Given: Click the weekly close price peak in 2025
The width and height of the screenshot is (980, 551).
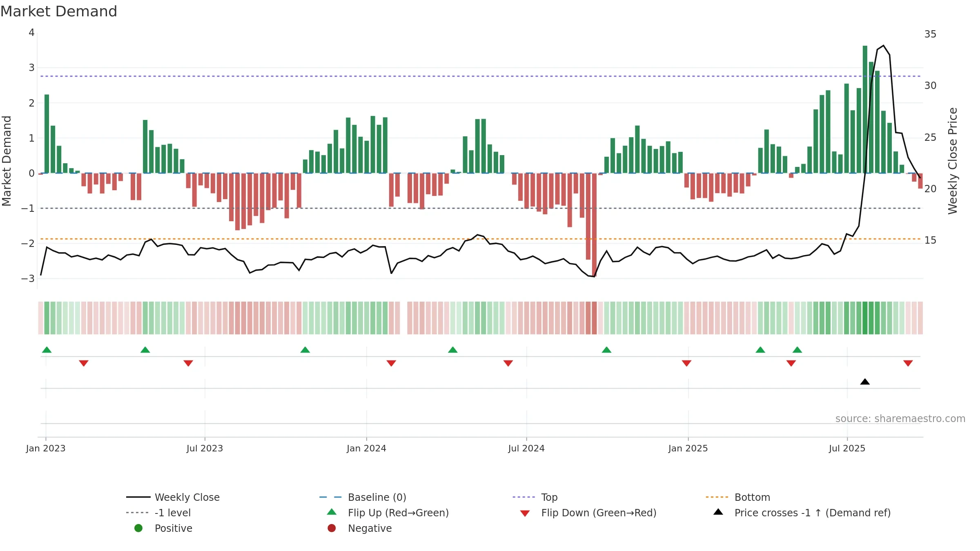Looking at the screenshot, I should [x=883, y=45].
